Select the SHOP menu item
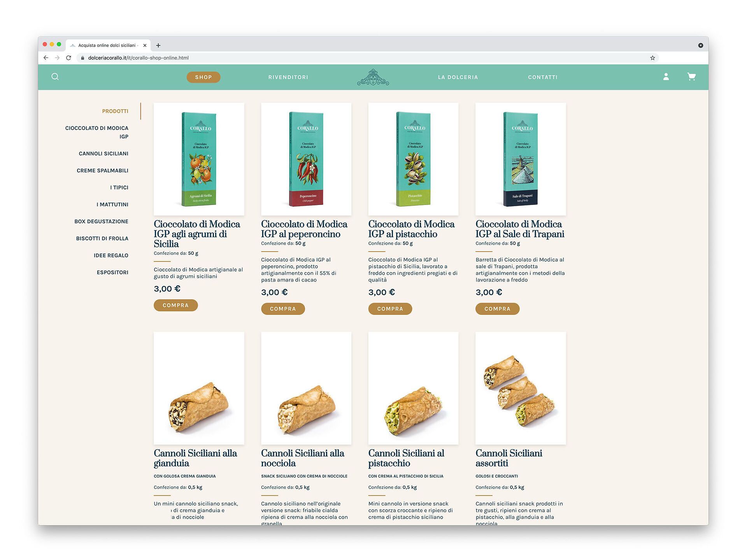Screen dimensions: 747x560 203,77
